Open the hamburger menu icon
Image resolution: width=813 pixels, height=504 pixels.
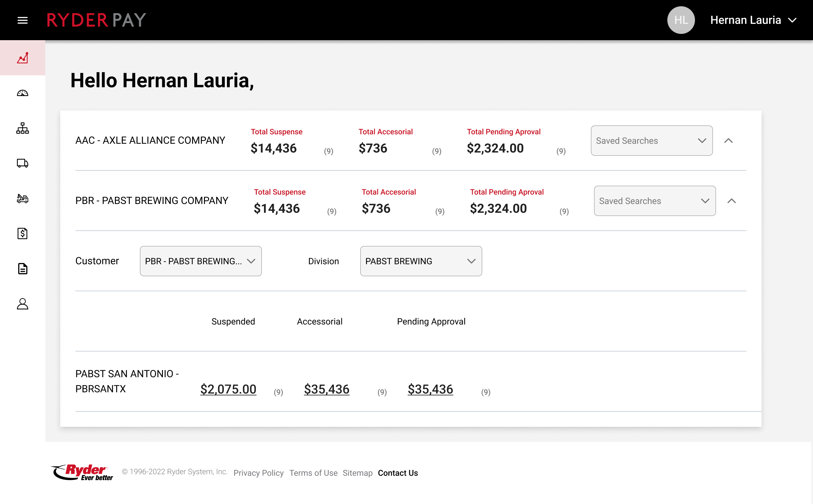click(22, 20)
